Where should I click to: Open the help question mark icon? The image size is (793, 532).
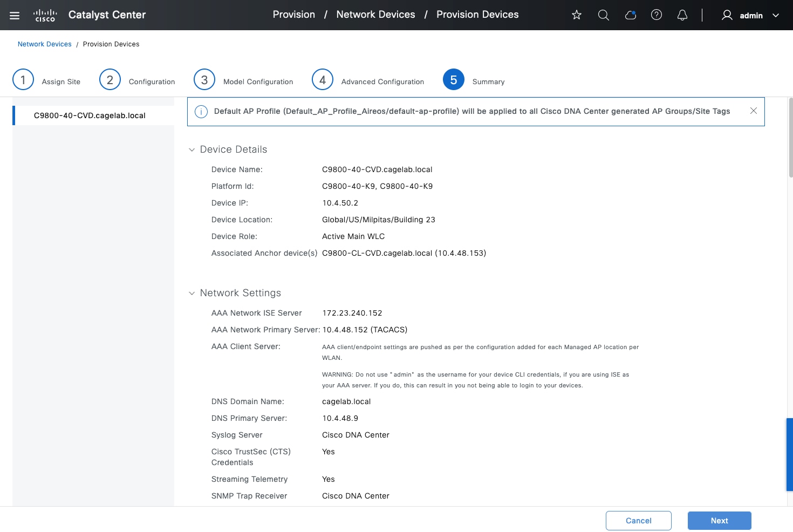click(x=657, y=15)
